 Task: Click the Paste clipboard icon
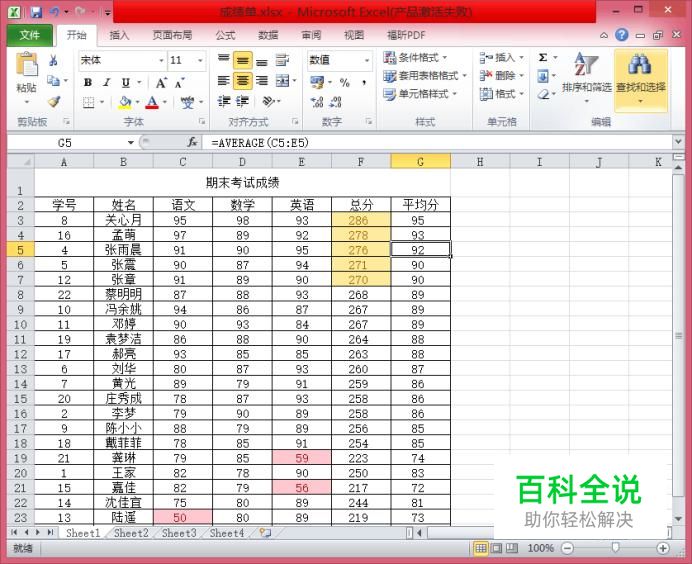26,65
